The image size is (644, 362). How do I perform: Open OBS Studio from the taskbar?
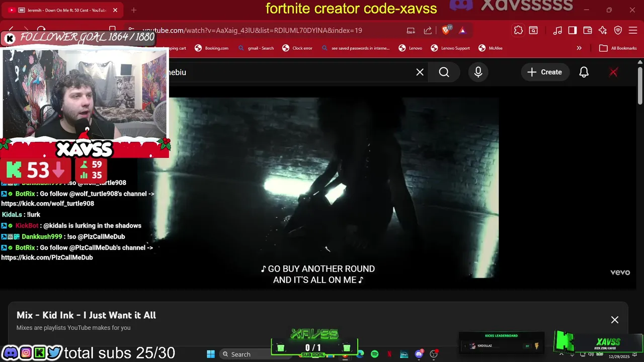433,354
